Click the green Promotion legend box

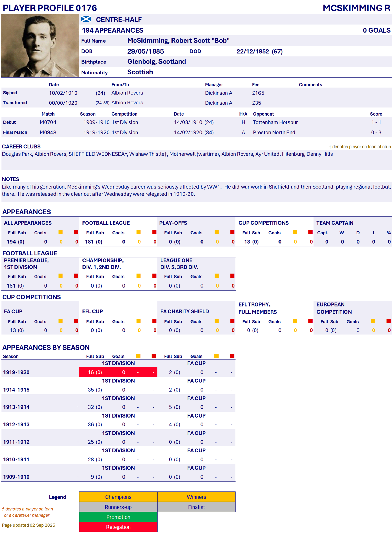(x=118, y=517)
